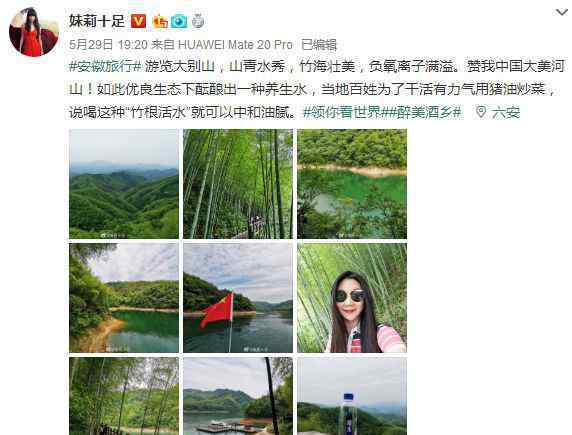Open the red flag over lake photo
Image resolution: width=572 pixels, height=435 pixels.
click(x=238, y=298)
